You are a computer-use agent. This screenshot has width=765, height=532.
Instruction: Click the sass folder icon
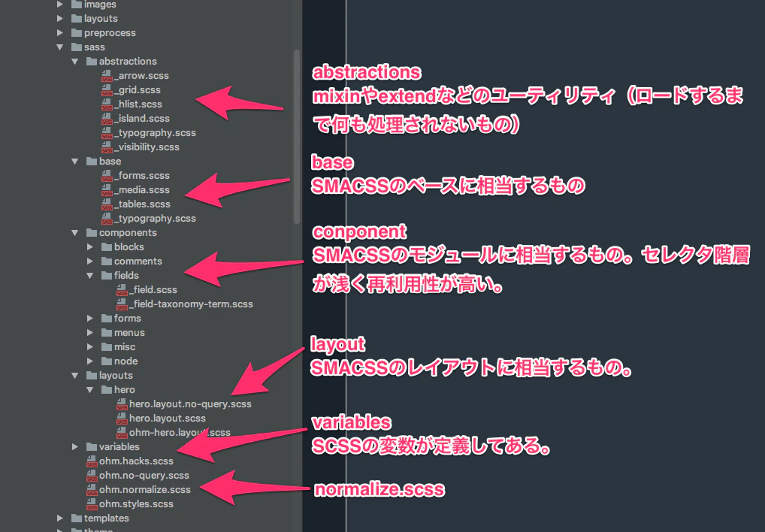tap(77, 47)
